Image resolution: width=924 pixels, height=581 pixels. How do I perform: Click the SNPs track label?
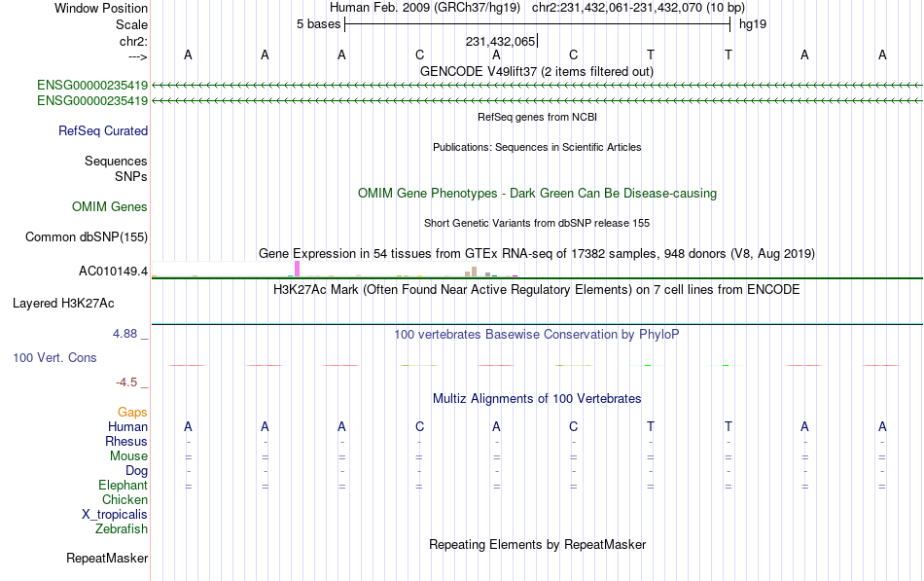click(131, 176)
